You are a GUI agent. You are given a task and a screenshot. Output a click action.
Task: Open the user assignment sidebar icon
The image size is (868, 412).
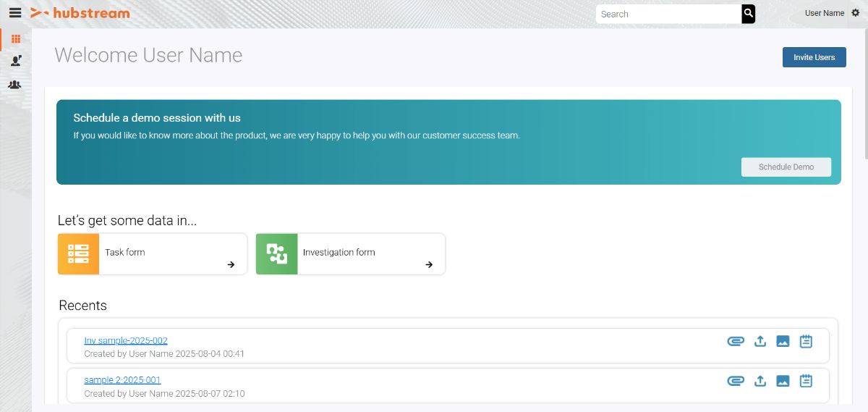click(x=15, y=62)
